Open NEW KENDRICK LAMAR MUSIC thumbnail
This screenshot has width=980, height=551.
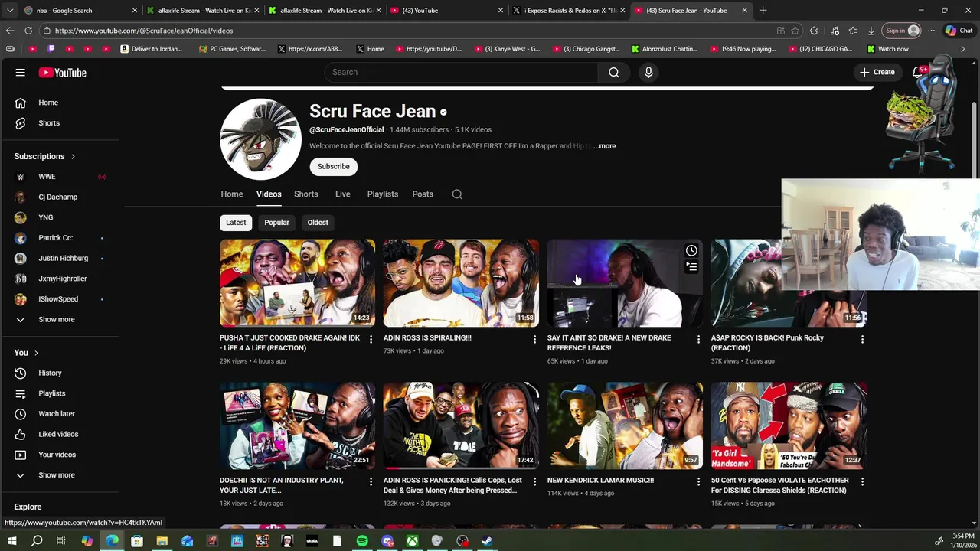(625, 425)
